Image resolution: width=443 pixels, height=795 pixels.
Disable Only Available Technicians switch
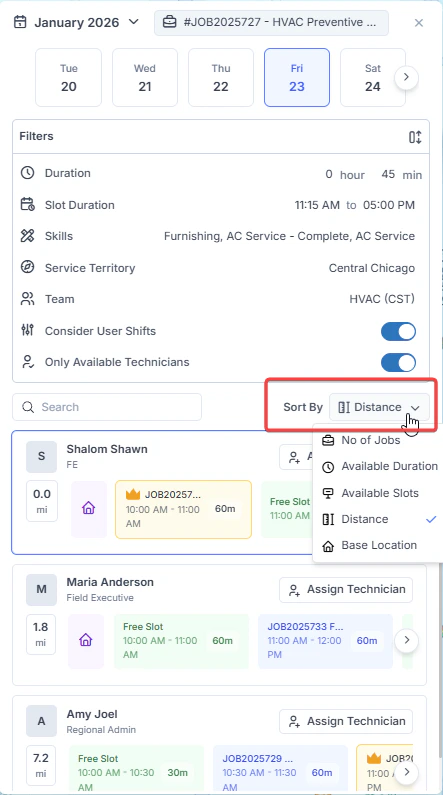(398, 363)
